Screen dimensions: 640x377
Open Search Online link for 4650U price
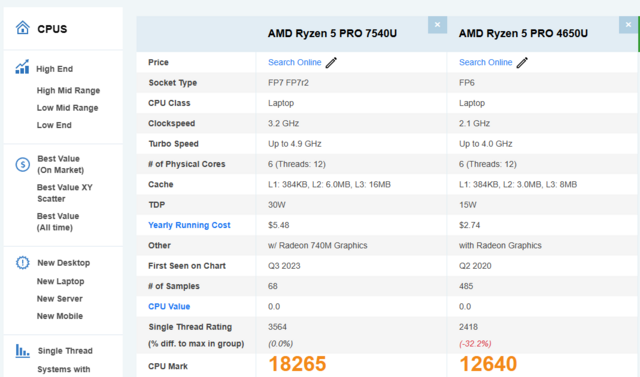click(485, 62)
